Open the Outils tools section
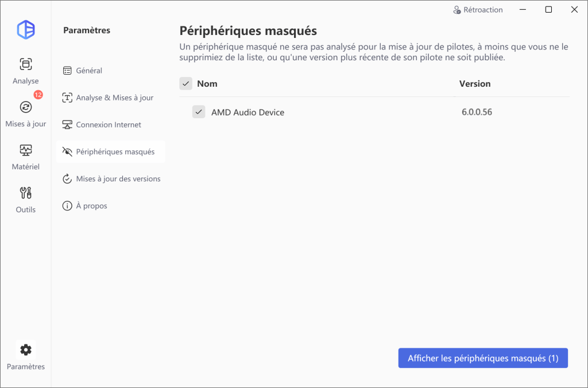 25,200
